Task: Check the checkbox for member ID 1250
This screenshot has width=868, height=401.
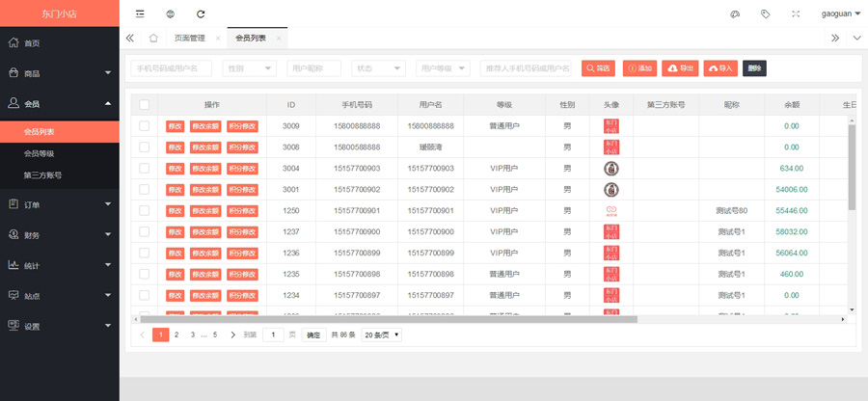Action: pos(145,210)
